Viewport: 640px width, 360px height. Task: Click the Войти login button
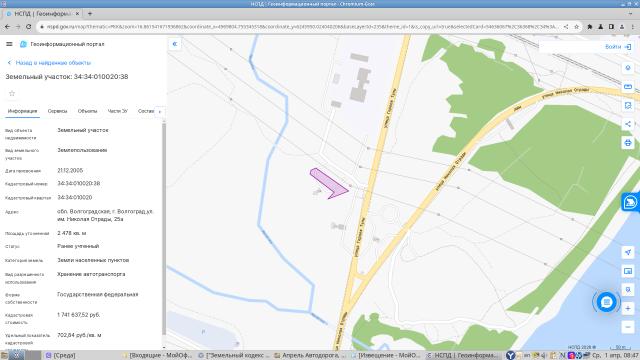pos(618,47)
